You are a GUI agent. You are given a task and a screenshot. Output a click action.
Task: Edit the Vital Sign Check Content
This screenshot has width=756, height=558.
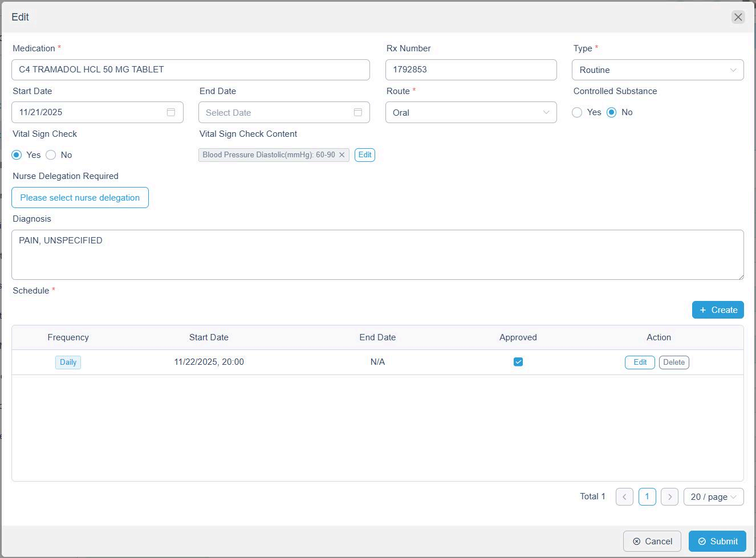click(x=365, y=155)
